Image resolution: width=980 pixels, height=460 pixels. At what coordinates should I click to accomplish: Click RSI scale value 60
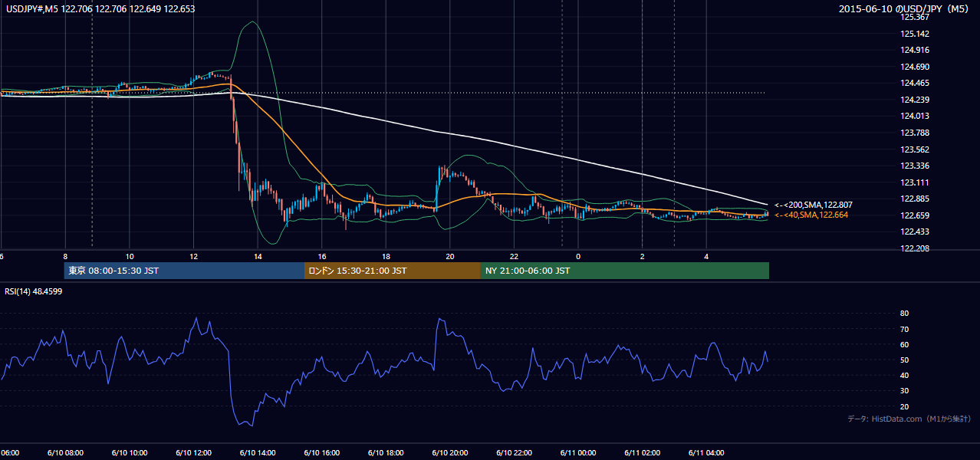coord(905,344)
